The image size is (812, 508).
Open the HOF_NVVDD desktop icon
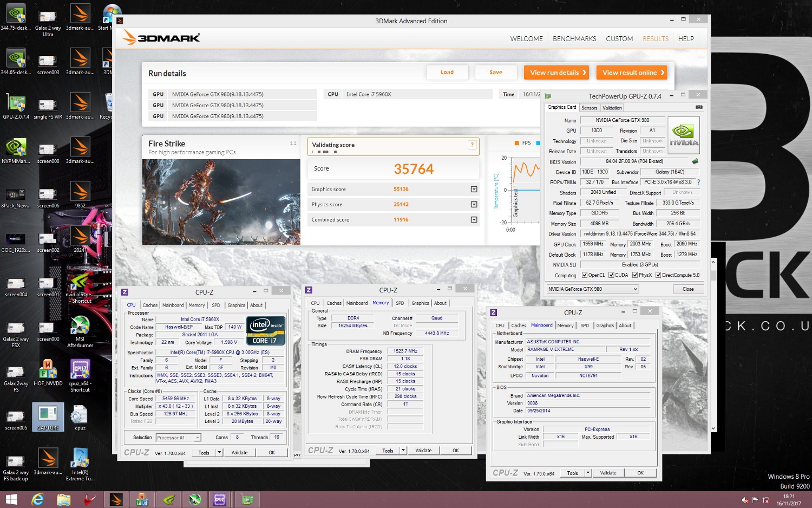coord(48,373)
